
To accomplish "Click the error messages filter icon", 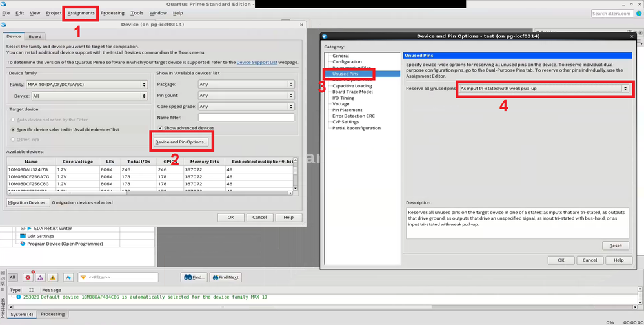I will point(28,277).
